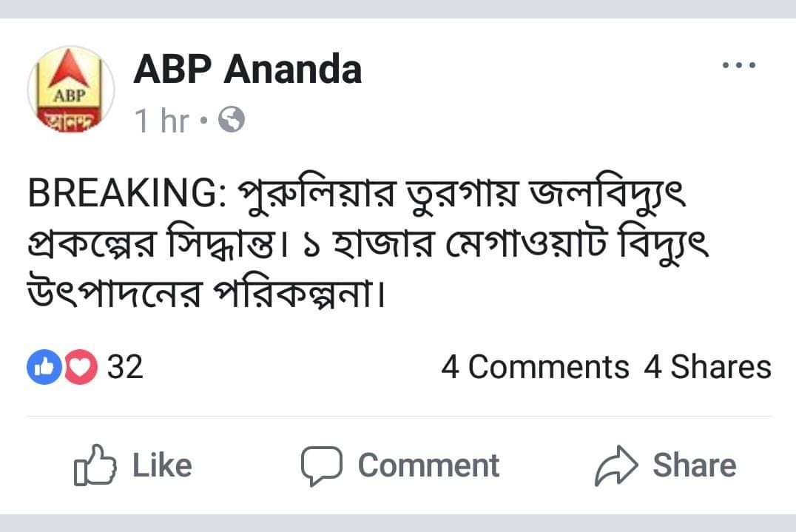The height and width of the screenshot is (532, 796).
Task: Click the blue thumbs-up reaction icon
Action: [x=44, y=368]
